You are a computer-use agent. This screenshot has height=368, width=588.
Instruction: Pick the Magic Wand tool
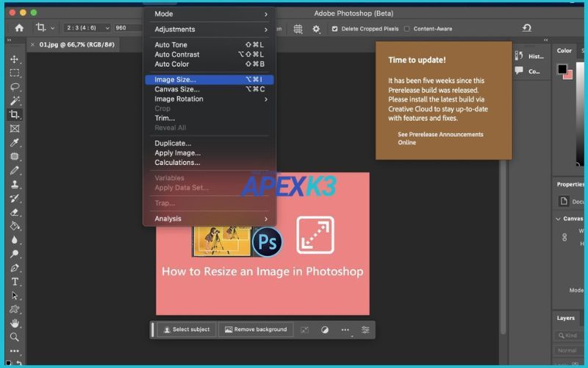[15, 101]
